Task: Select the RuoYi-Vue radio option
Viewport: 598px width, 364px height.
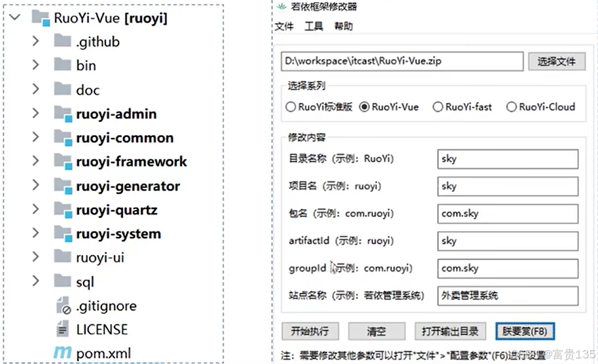Action: coord(364,107)
